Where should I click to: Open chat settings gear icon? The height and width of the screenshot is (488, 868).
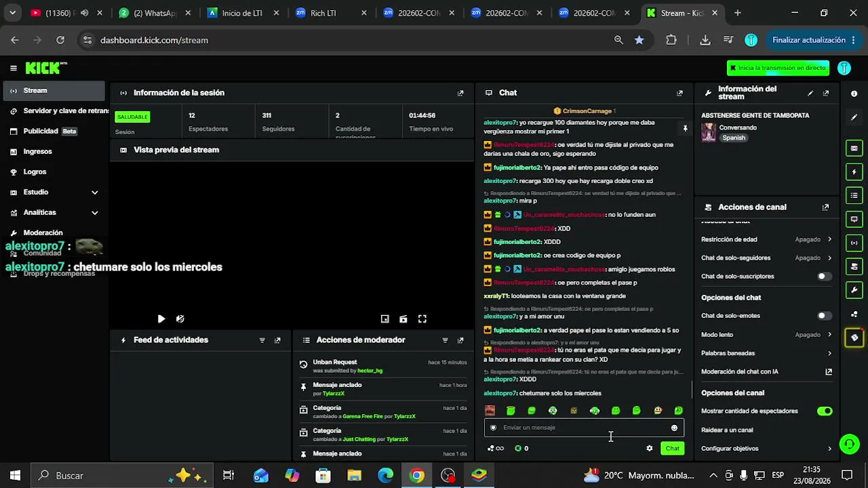(649, 448)
